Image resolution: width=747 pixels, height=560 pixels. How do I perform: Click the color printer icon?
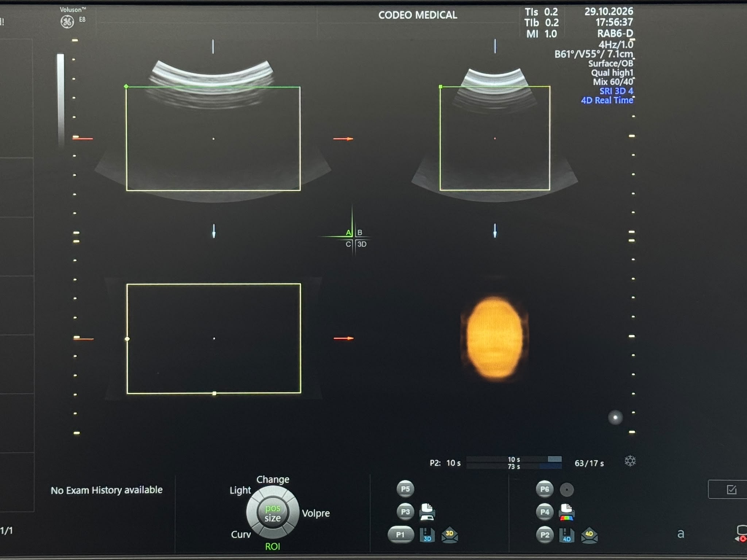[x=566, y=512]
